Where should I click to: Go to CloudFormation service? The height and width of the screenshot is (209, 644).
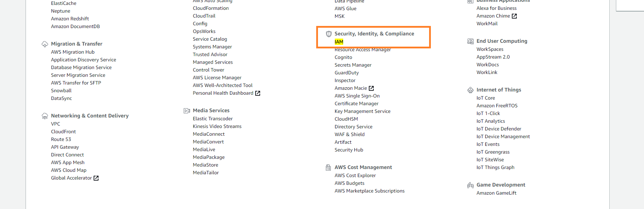210,8
